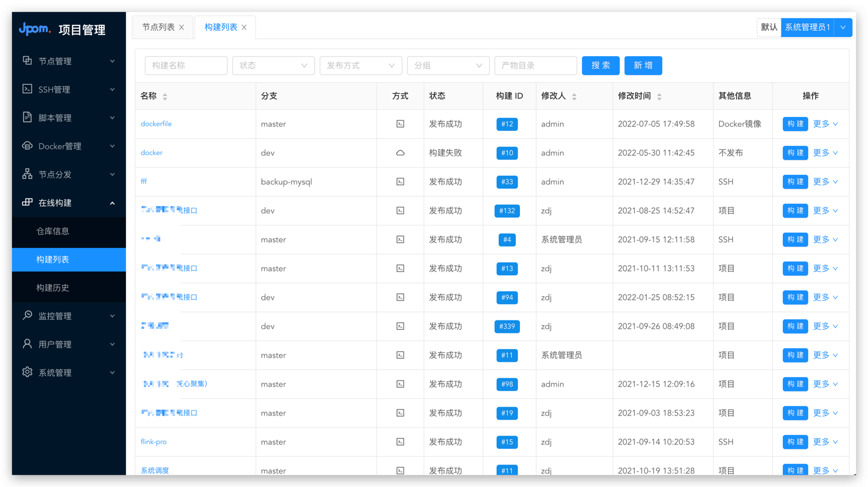Open the flink-pro build link

[x=154, y=442]
